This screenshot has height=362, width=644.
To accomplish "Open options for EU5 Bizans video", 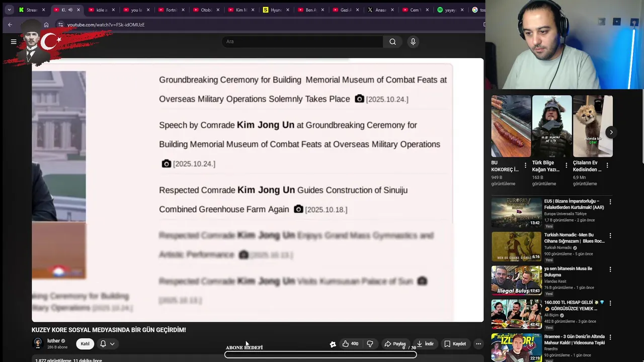I will tap(610, 202).
